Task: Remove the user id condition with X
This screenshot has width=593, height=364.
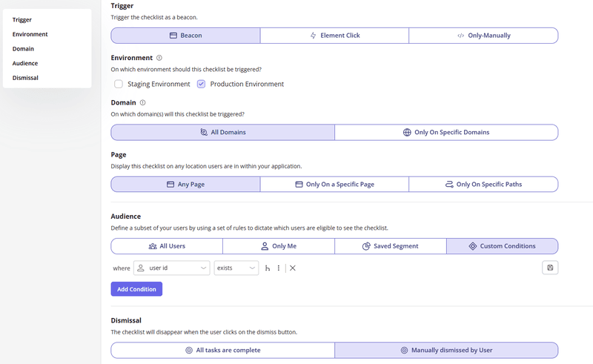Action: [293, 268]
